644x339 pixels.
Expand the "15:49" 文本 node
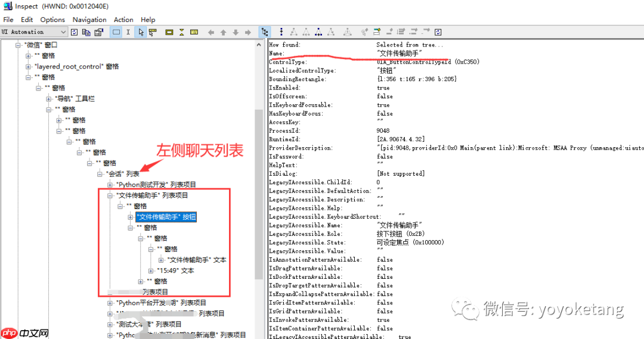(x=151, y=271)
